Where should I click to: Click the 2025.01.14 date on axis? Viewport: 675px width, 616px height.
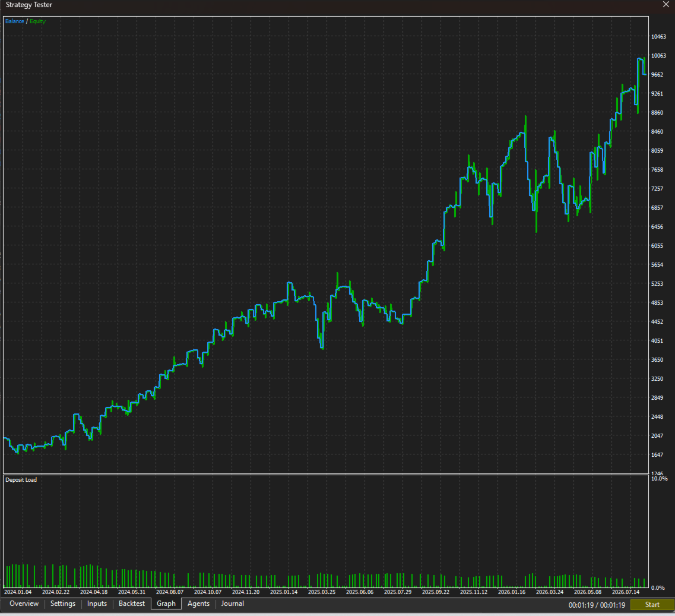284,592
